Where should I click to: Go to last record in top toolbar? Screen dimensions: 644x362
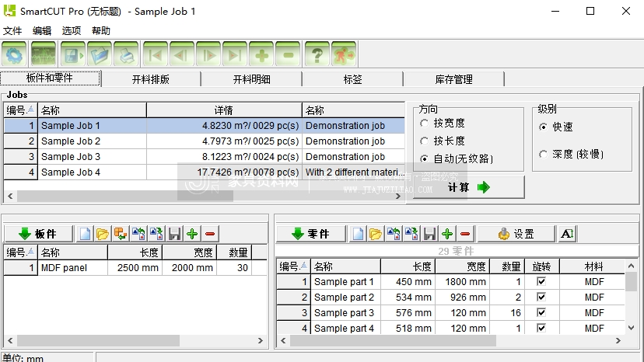[x=235, y=54]
